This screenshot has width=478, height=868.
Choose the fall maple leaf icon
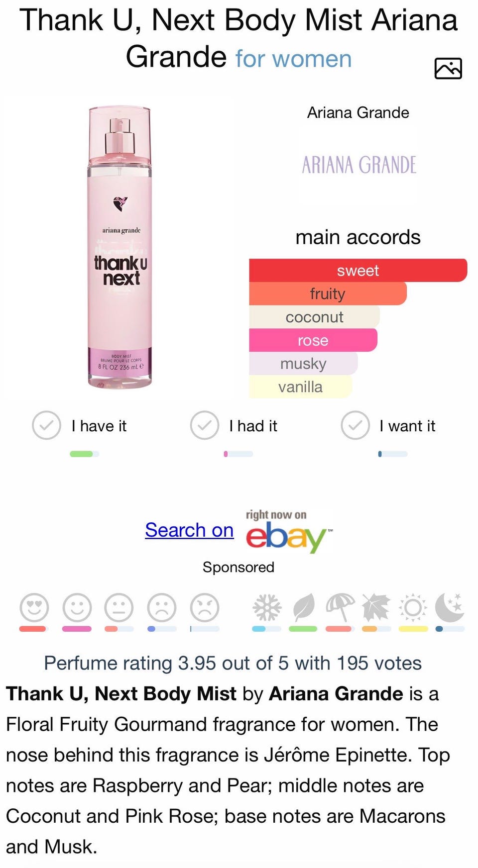376,607
